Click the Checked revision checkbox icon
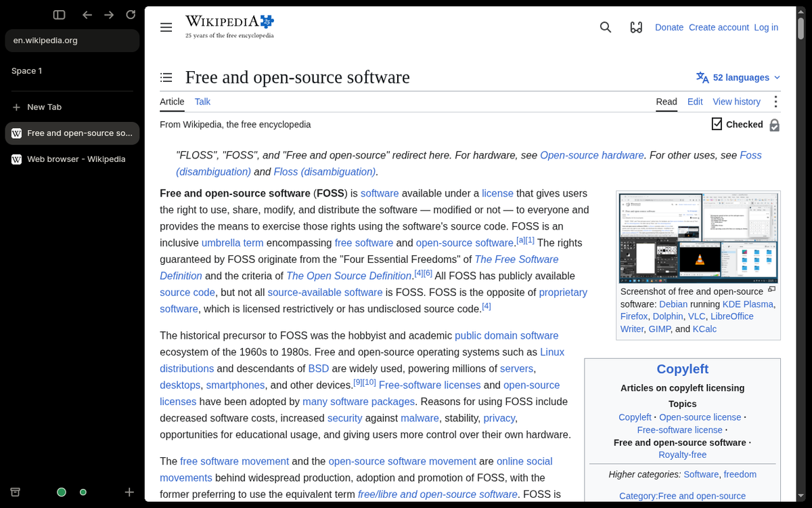The image size is (812, 508). pos(717,124)
